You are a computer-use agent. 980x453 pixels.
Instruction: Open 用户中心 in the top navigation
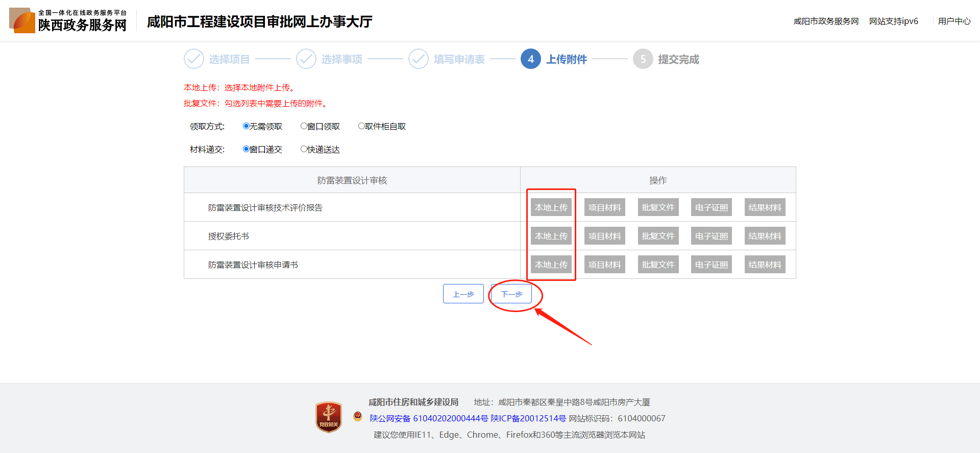954,21
